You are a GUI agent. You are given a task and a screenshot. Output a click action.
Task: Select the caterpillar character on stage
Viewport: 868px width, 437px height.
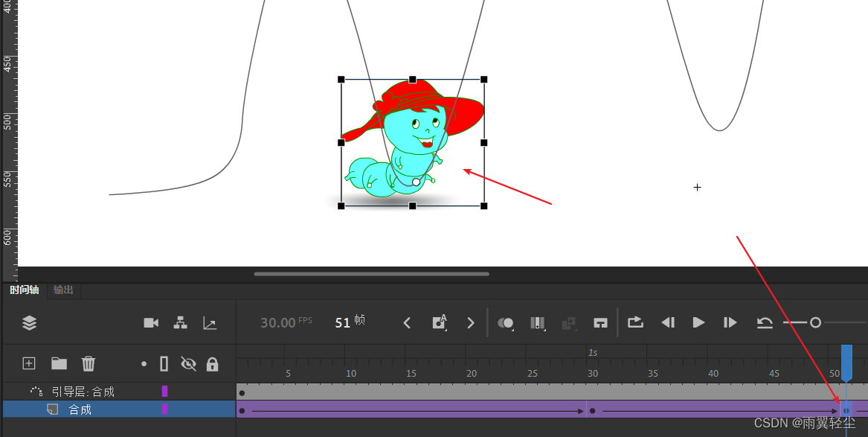(x=412, y=143)
